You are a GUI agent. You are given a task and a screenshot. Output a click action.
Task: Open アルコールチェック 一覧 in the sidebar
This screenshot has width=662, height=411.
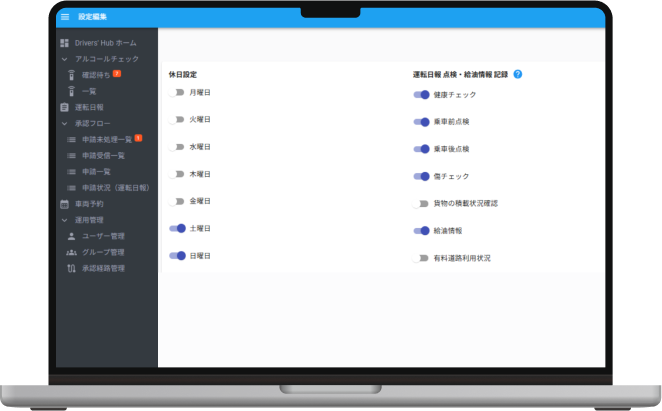click(x=89, y=91)
